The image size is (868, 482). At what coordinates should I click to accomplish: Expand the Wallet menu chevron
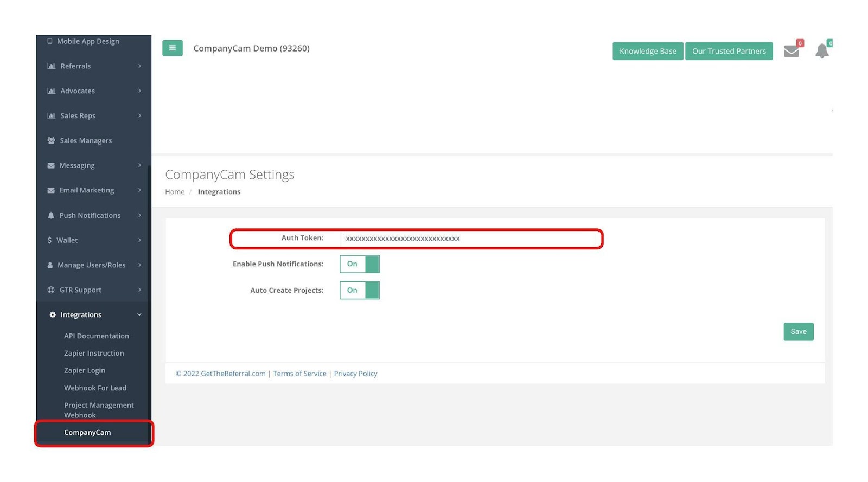139,240
